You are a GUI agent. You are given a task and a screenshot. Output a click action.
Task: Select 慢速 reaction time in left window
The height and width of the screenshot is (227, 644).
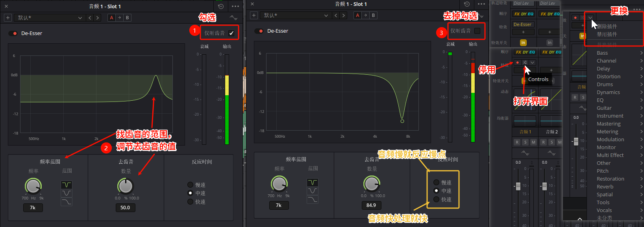click(190, 185)
